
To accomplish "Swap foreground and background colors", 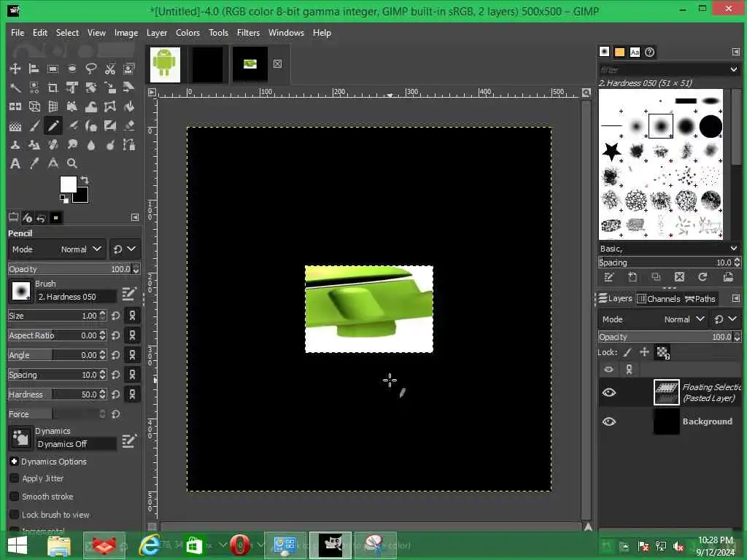I will tap(85, 180).
